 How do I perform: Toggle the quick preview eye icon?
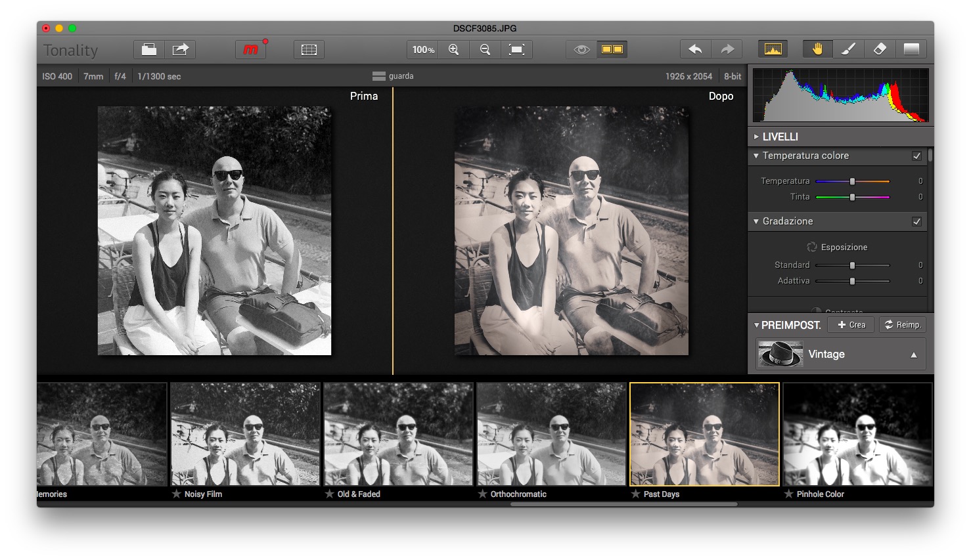(581, 50)
